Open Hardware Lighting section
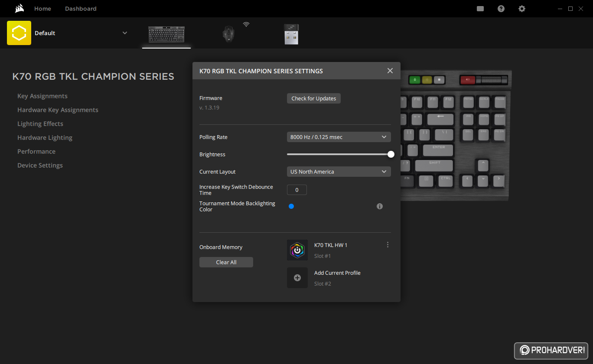 (45, 138)
